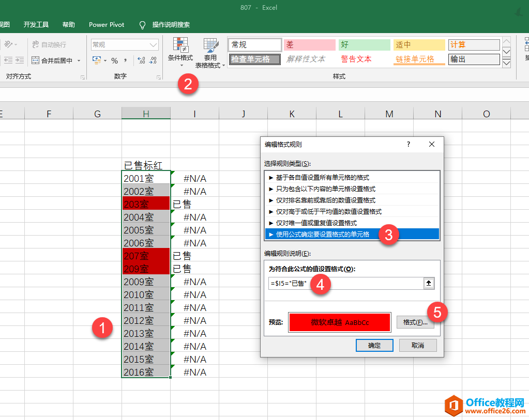Apply the Bad (差) cell style
This screenshot has width=529, height=420.
(309, 44)
